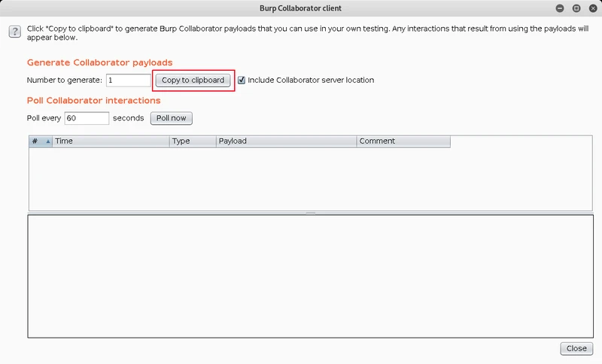Image resolution: width=602 pixels, height=364 pixels.
Task: Click the Close button at bottom
Action: click(x=576, y=348)
